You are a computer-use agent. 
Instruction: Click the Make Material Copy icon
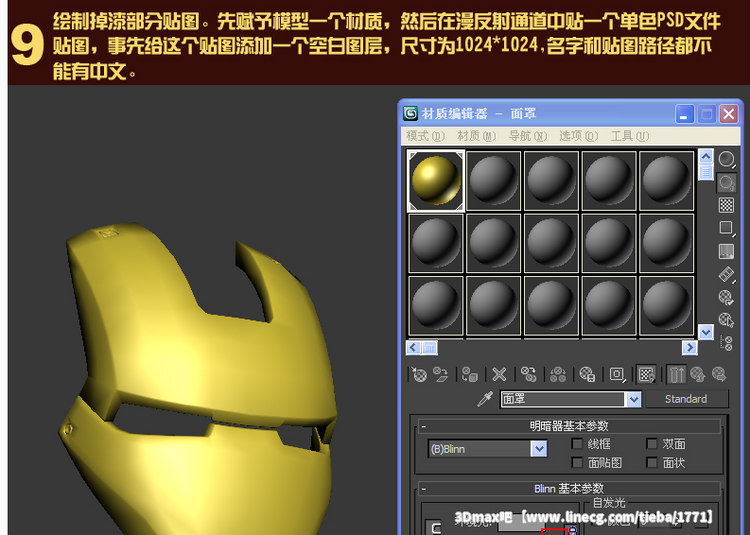coord(529,374)
